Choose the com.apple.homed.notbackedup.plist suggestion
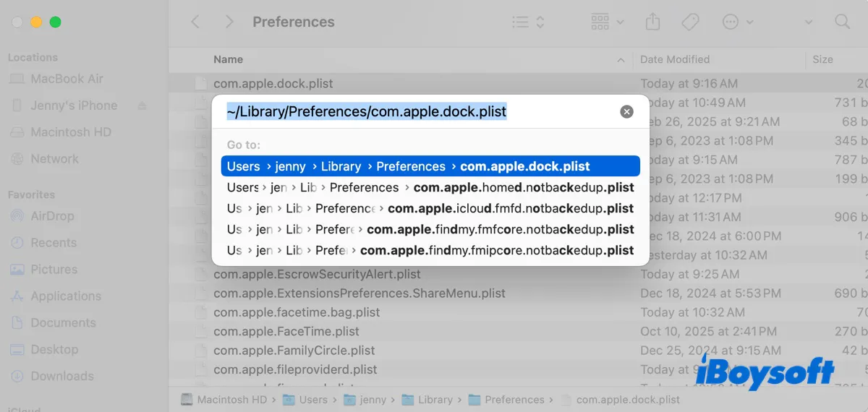868x412 pixels. tap(430, 187)
